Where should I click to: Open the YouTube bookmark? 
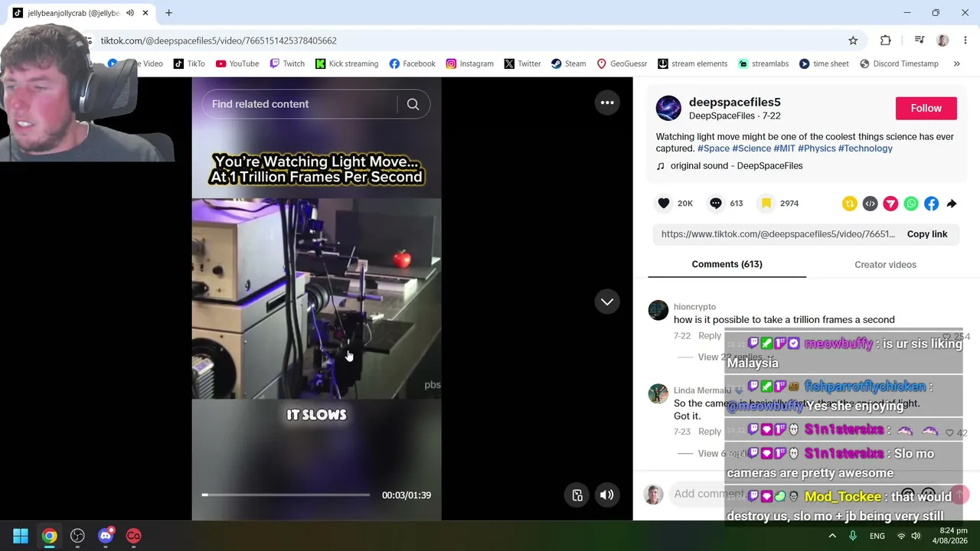click(237, 64)
